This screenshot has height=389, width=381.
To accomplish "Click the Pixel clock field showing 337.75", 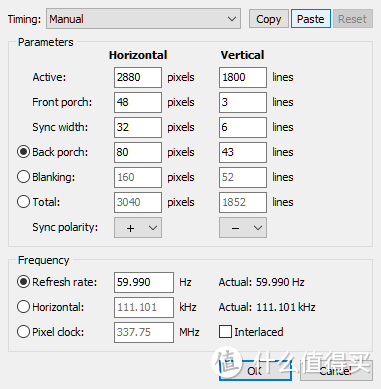I will pos(144,332).
